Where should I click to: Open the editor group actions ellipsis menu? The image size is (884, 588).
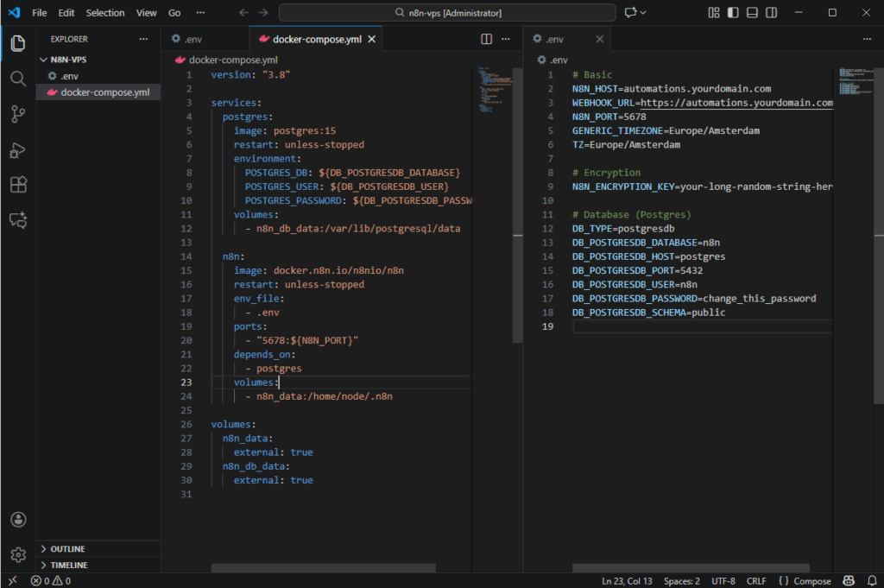[505, 38]
